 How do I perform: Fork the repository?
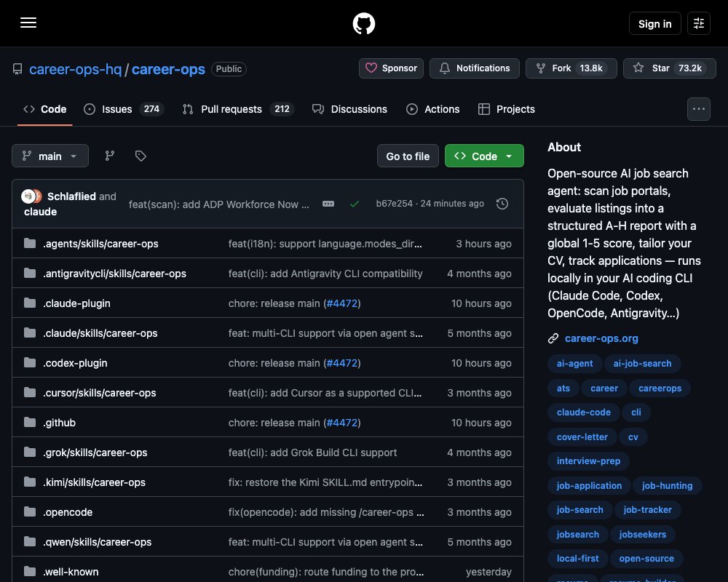tap(571, 68)
